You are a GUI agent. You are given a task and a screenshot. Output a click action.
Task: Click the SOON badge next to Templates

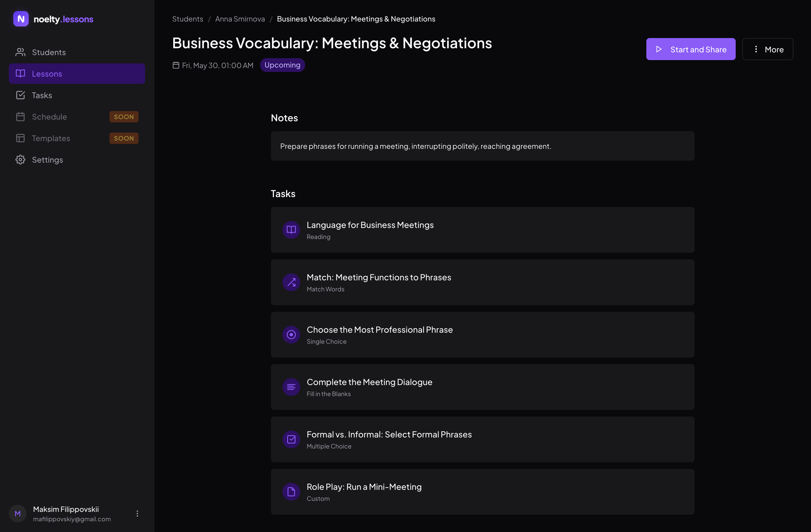click(124, 138)
